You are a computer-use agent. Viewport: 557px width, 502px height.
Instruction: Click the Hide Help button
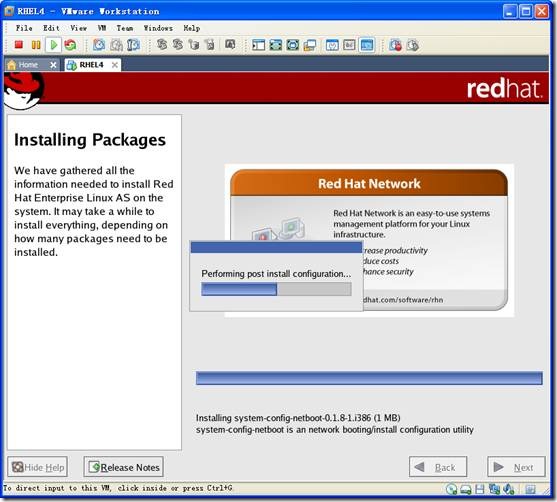pos(38,467)
